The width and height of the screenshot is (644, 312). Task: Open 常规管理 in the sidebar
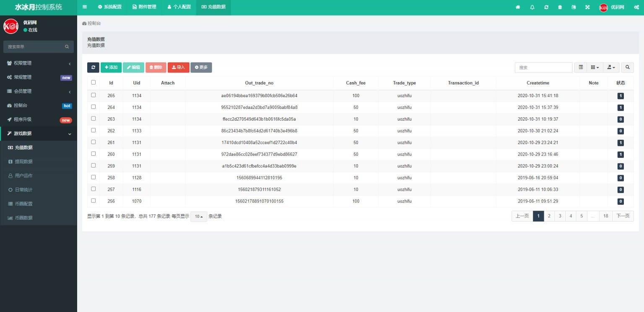tap(39, 77)
